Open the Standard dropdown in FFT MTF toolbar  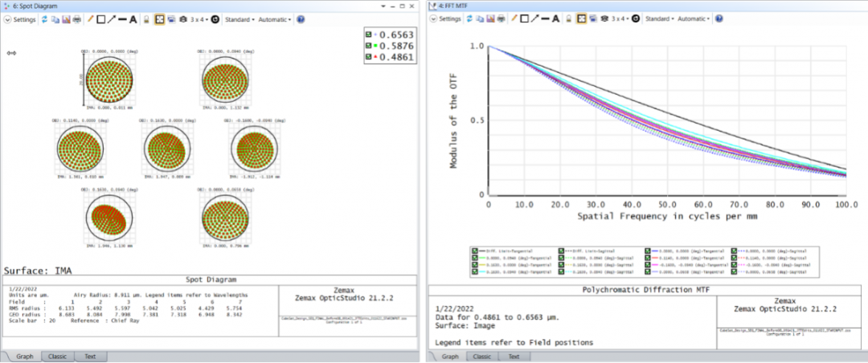click(x=658, y=18)
